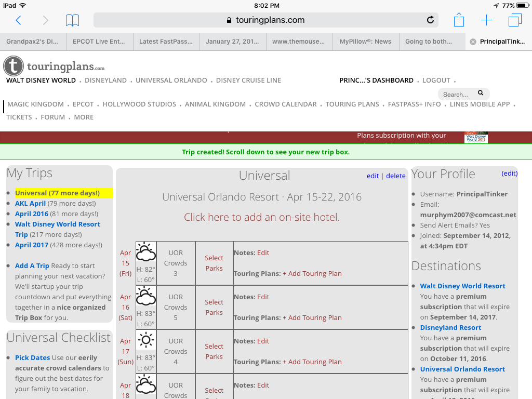Switch to MyPillow®: News tab
Image resolution: width=532 pixels, height=399 pixels.
tap(366, 42)
